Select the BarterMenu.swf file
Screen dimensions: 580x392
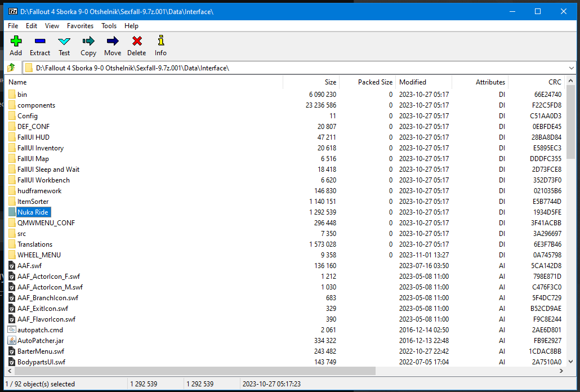tap(41, 351)
